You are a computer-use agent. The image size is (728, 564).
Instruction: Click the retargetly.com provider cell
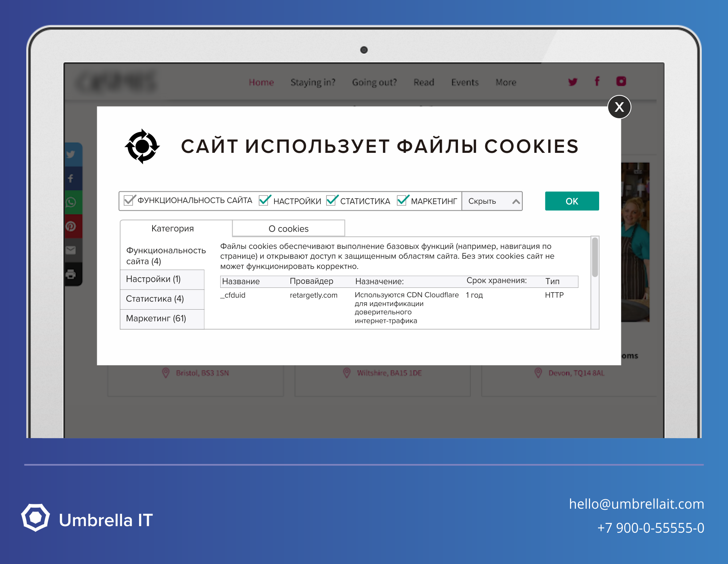(313, 295)
